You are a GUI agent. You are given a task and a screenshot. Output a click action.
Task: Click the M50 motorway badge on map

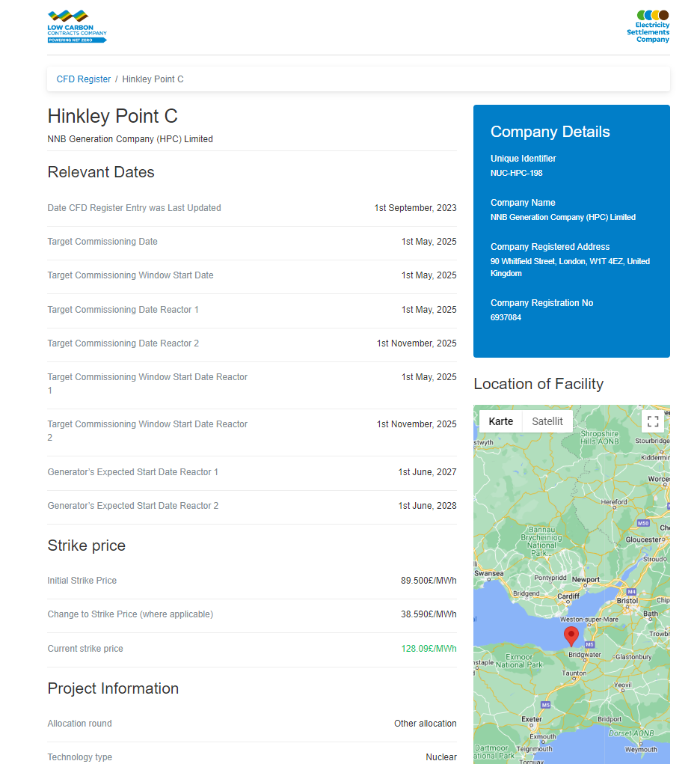tap(643, 522)
